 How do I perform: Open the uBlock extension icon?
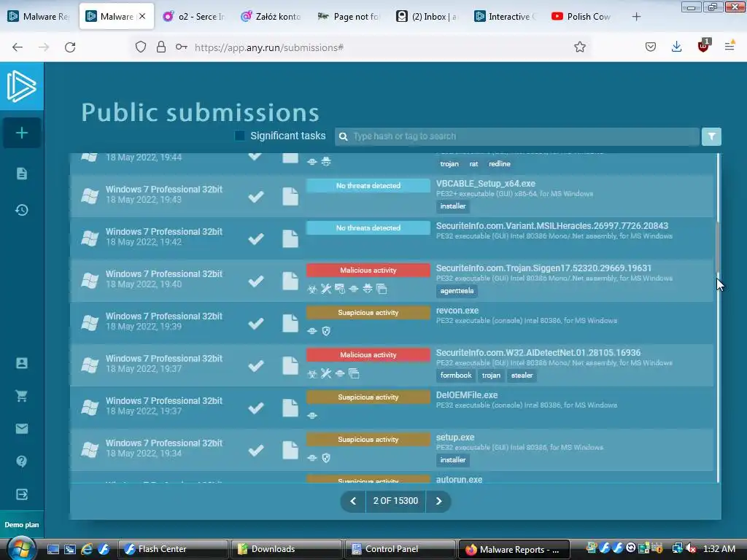coord(704,46)
